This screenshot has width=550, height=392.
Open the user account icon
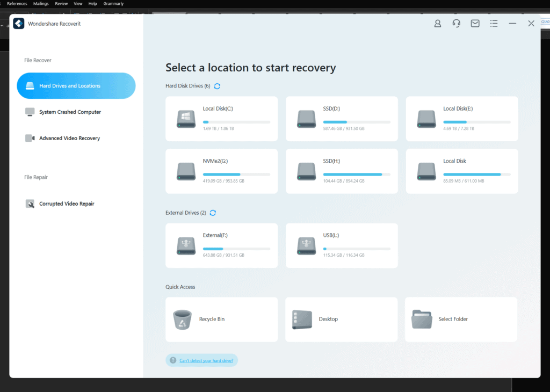click(x=438, y=24)
